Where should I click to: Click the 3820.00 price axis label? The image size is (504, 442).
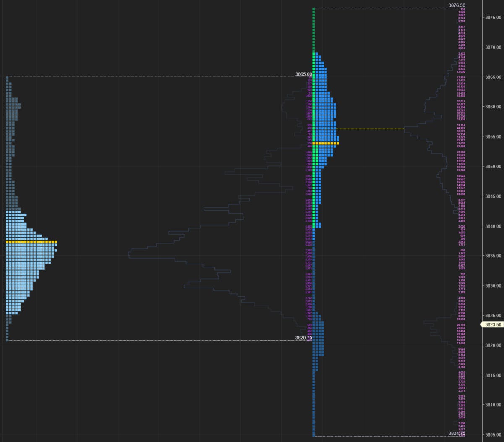point(493,345)
